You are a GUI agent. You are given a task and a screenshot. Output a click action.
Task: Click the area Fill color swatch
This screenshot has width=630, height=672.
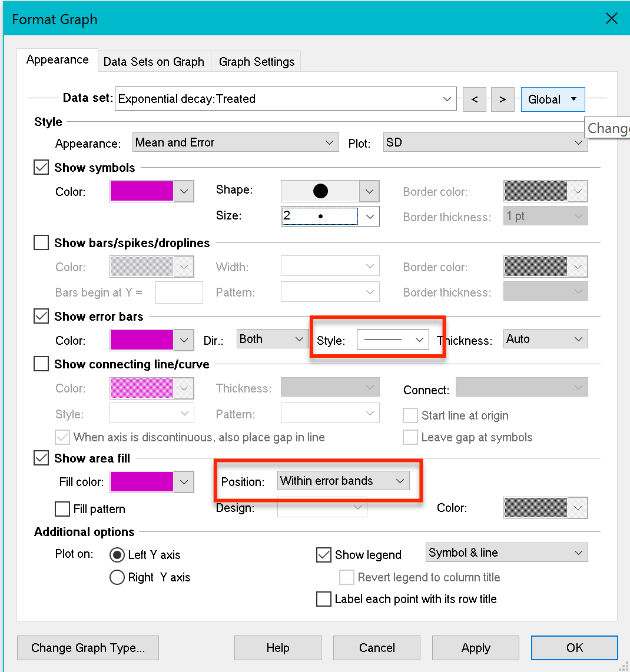pos(142,482)
